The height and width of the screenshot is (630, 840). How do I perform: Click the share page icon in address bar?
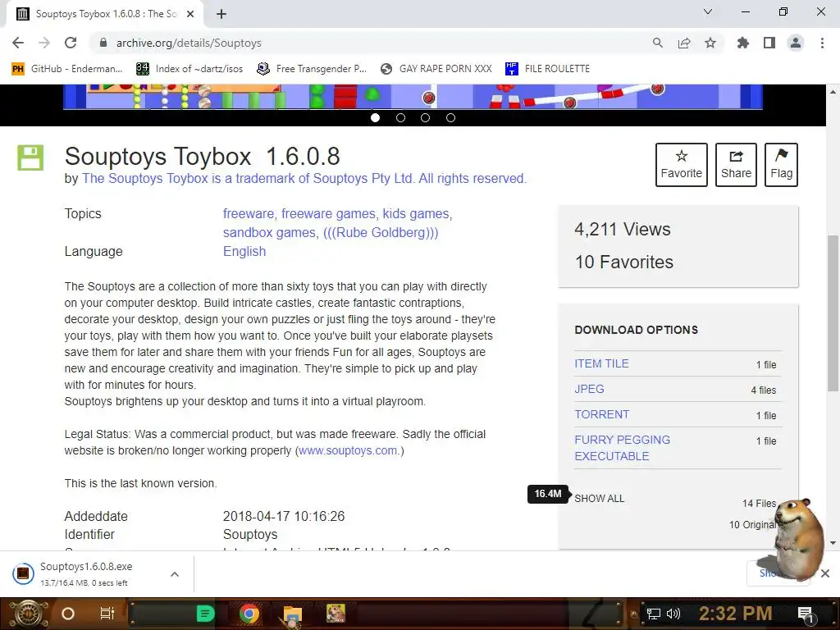click(x=684, y=43)
